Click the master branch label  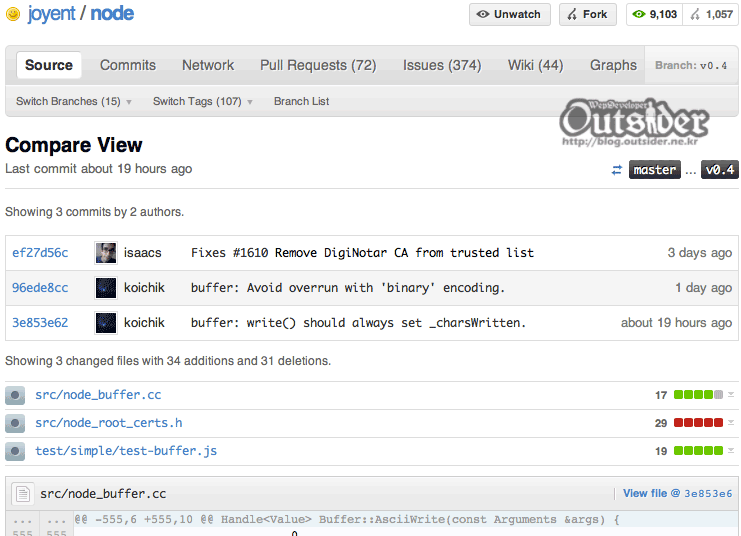click(655, 170)
